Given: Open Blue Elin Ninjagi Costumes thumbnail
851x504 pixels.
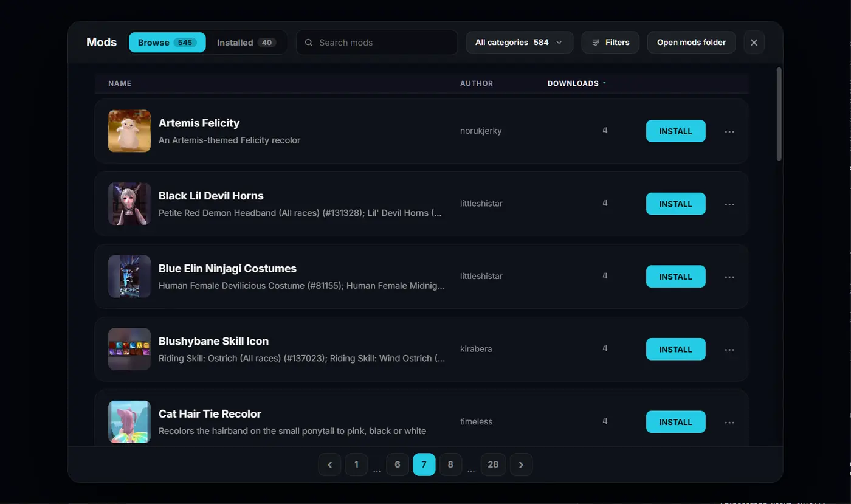Looking at the screenshot, I should [x=129, y=276].
